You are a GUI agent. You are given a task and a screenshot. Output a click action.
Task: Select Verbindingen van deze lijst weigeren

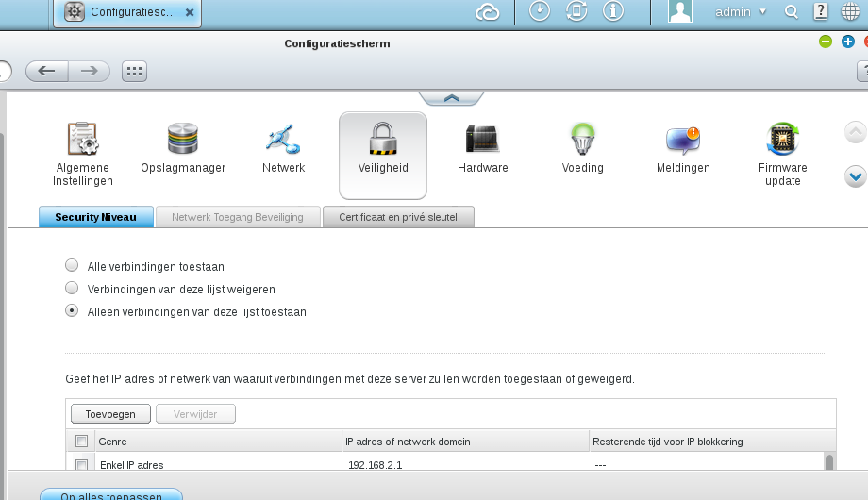72,288
